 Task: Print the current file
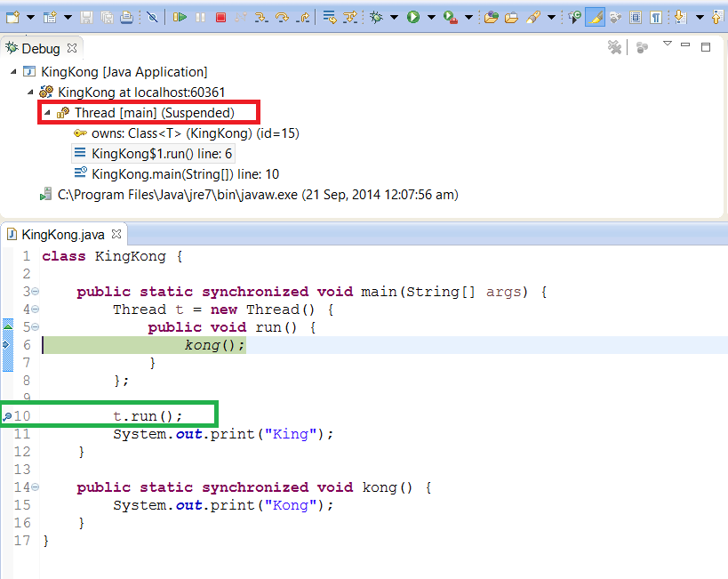tap(125, 15)
